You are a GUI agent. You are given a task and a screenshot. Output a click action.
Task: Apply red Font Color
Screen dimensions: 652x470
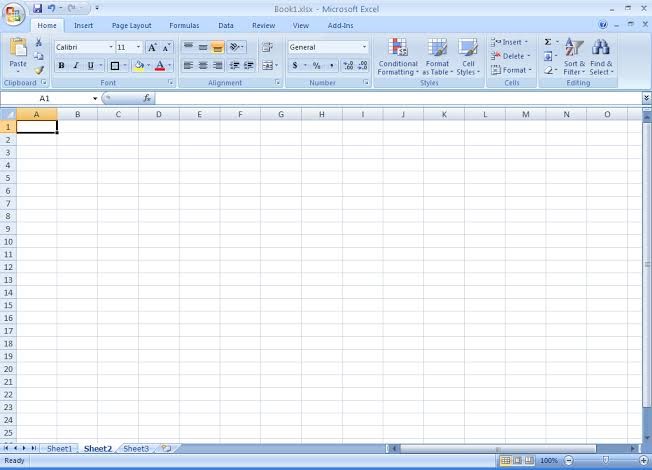pos(160,66)
